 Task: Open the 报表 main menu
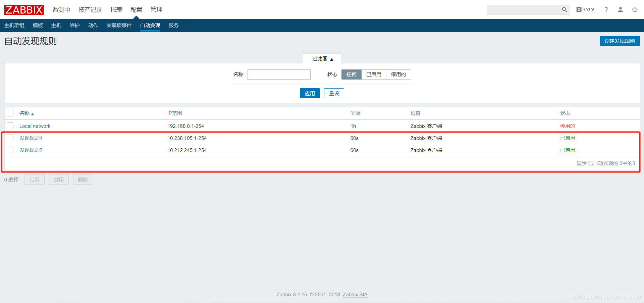[x=116, y=10]
